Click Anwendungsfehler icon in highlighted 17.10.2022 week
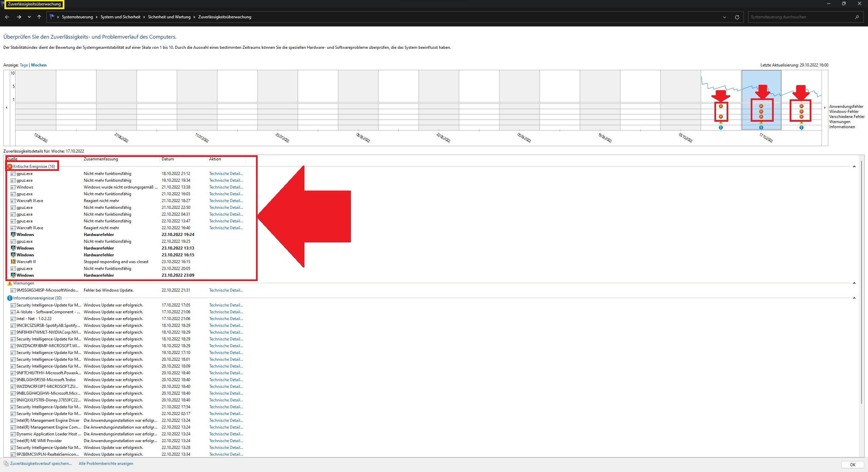Image resolution: width=868 pixels, height=472 pixels. (761, 106)
